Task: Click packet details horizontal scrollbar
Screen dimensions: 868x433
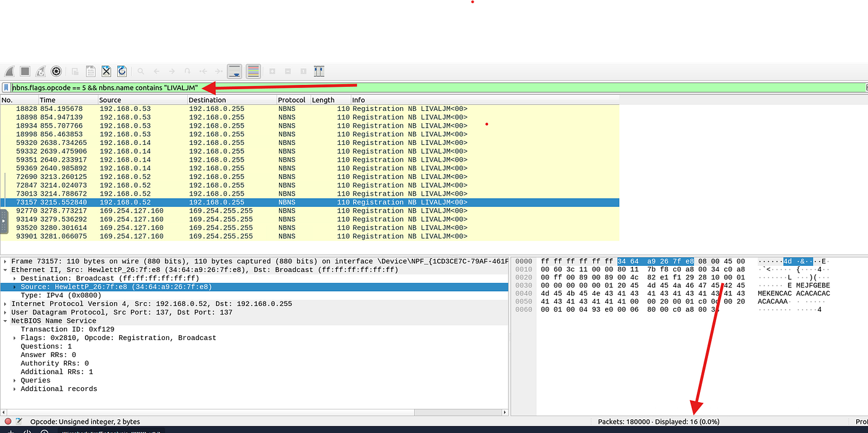Action: pyautogui.click(x=254, y=413)
